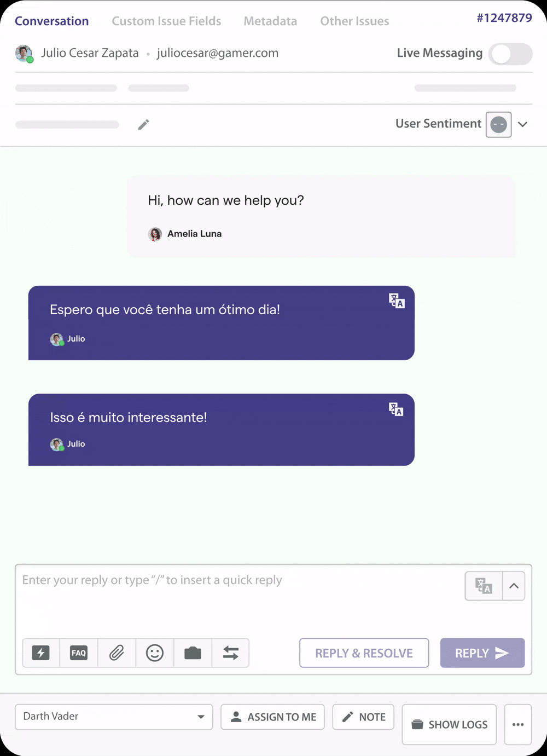Screen dimensions: 547x756
Task: Translate the "Isso é muito interessante" message
Action: [x=397, y=409]
